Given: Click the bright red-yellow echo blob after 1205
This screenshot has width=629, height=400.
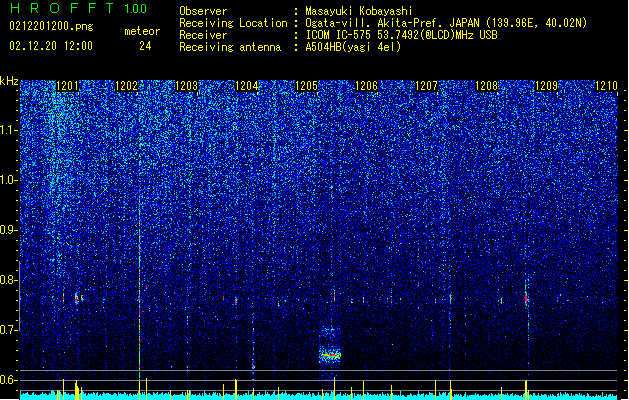Looking at the screenshot, I should pos(330,355).
